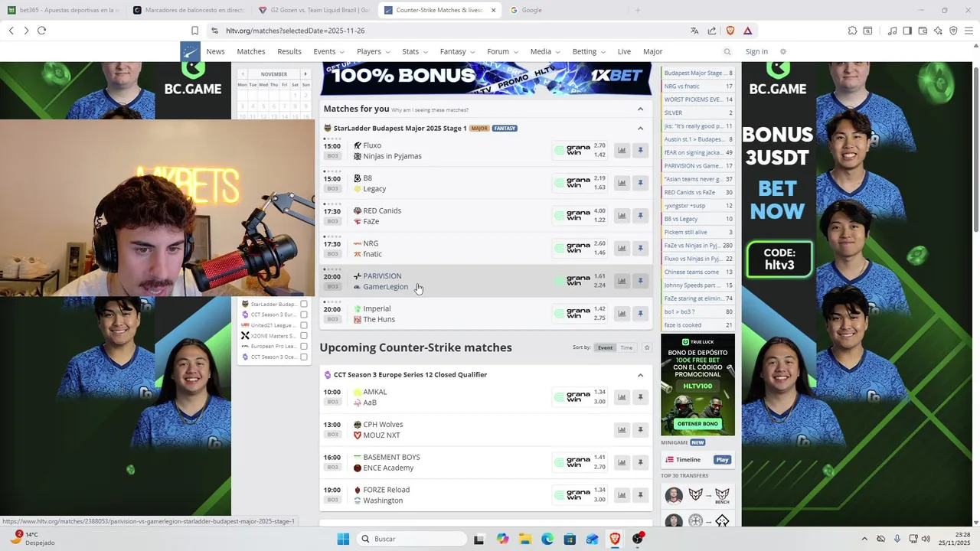Screen dimensions: 980x551
Task: Reload the page
Action: (x=41, y=31)
